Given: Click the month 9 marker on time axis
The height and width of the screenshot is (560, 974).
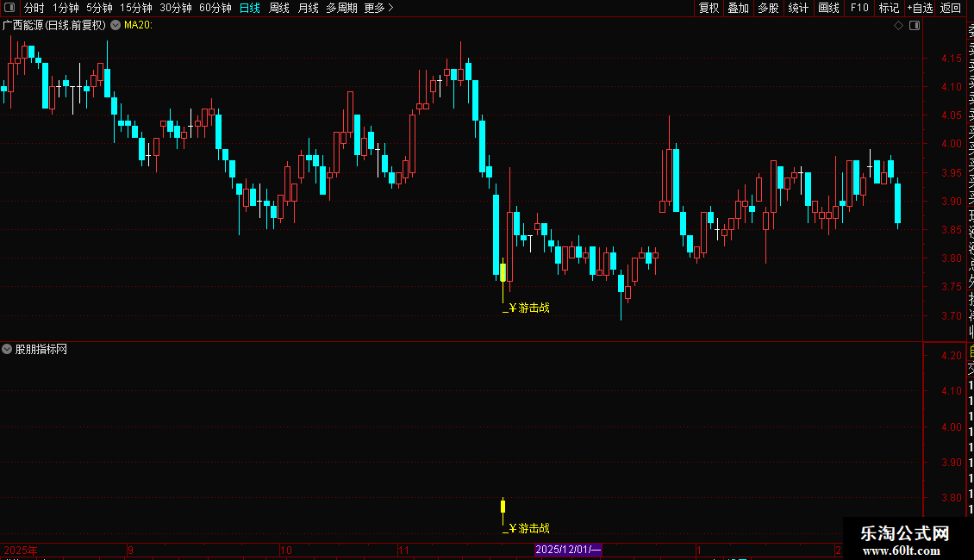Looking at the screenshot, I should coord(130,550).
